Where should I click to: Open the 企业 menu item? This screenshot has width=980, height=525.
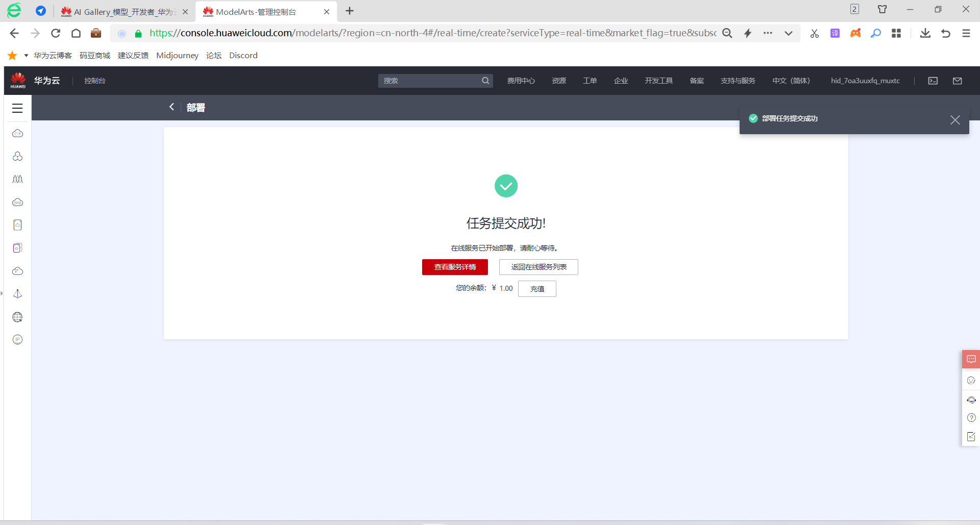tap(621, 81)
